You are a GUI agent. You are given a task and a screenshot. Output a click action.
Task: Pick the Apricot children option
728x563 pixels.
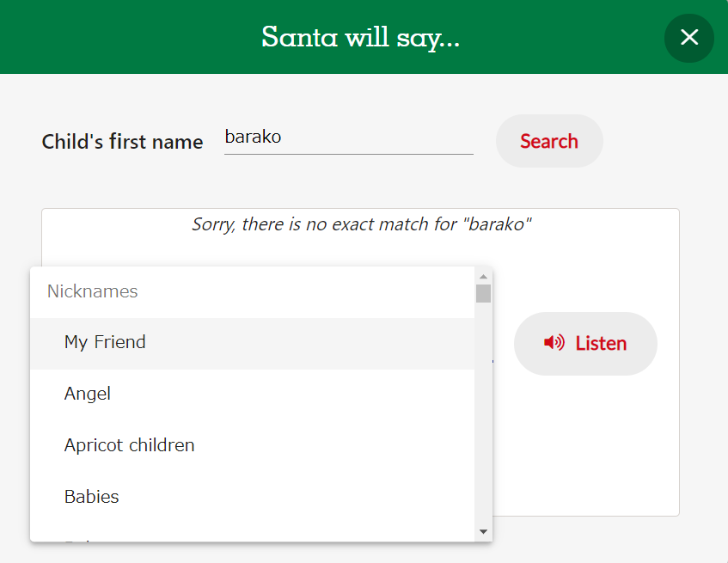(129, 445)
